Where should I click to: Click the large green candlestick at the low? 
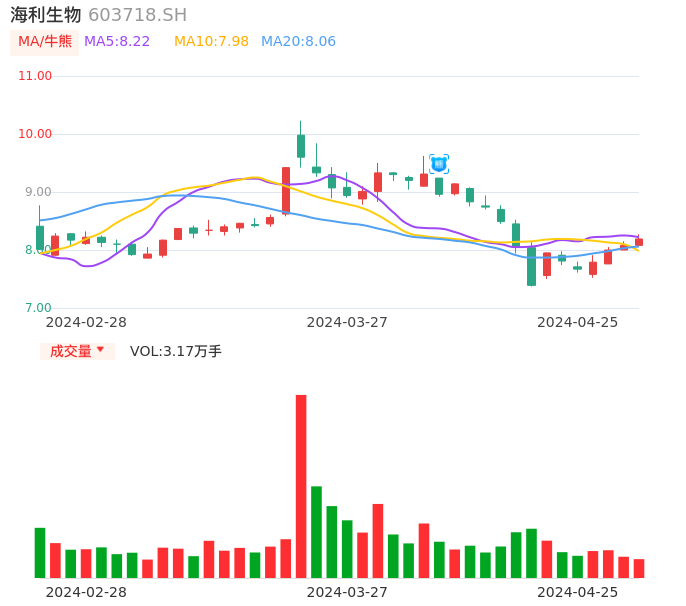[x=532, y=266]
